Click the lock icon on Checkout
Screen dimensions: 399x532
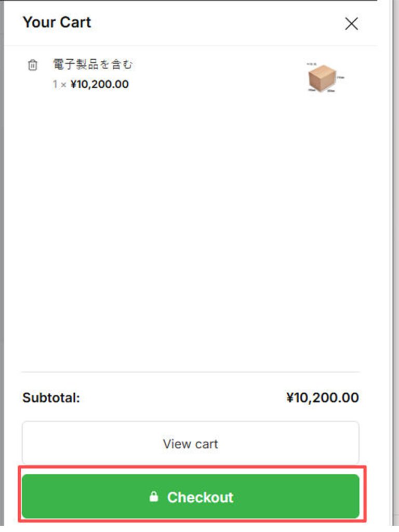coord(153,497)
